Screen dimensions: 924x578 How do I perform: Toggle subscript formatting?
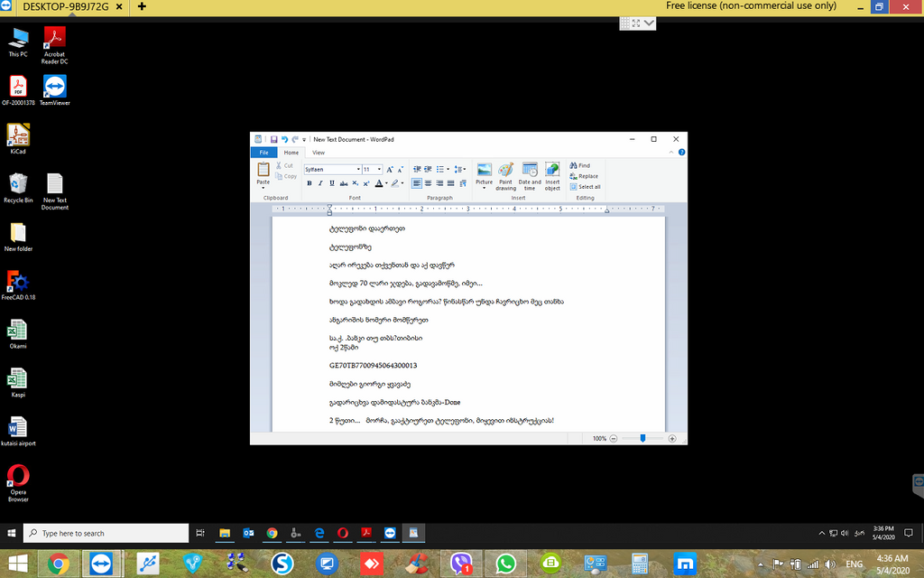pyautogui.click(x=355, y=183)
